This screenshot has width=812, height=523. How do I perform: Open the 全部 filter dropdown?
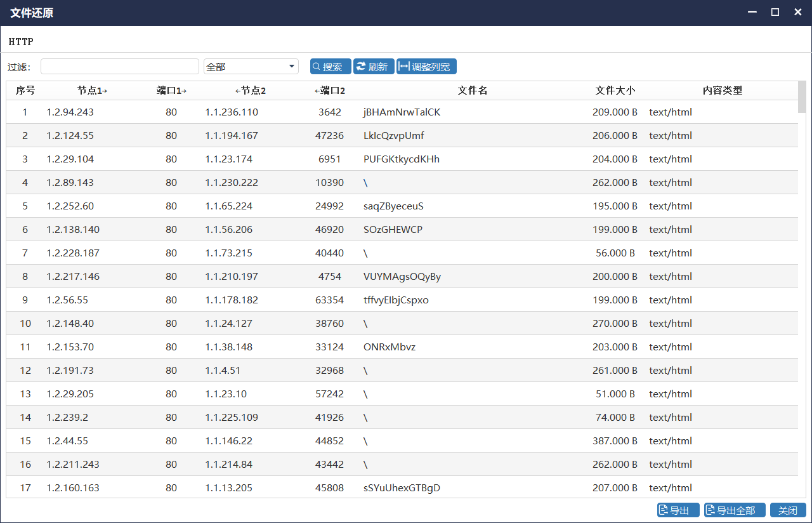(x=251, y=67)
